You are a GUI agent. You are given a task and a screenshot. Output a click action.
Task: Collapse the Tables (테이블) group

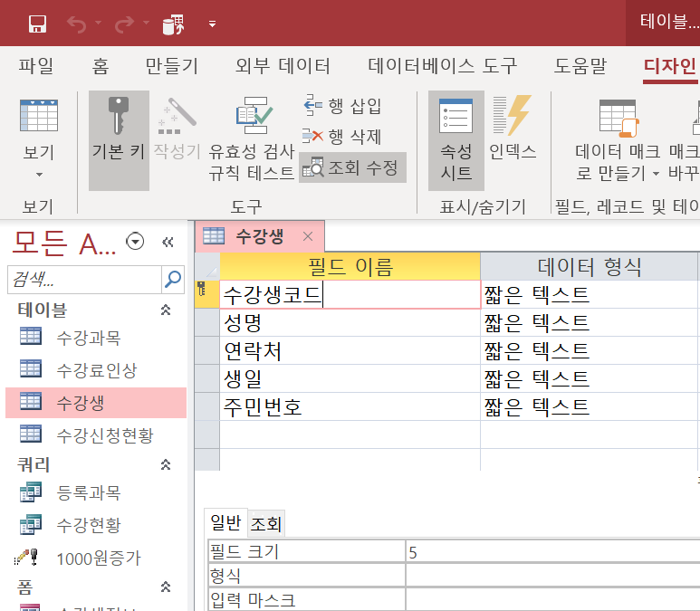(166, 310)
